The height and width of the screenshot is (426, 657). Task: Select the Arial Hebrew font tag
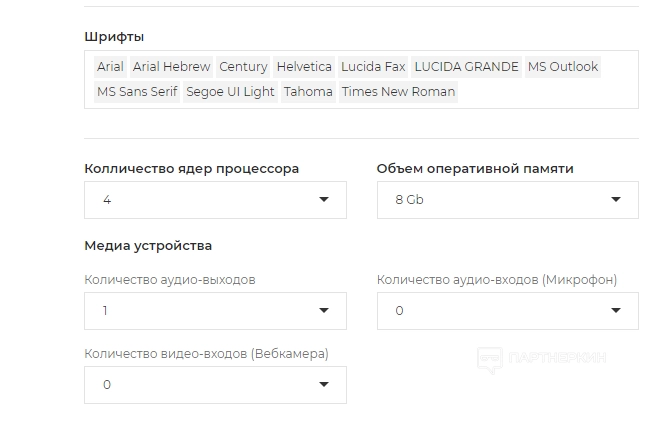coord(171,67)
